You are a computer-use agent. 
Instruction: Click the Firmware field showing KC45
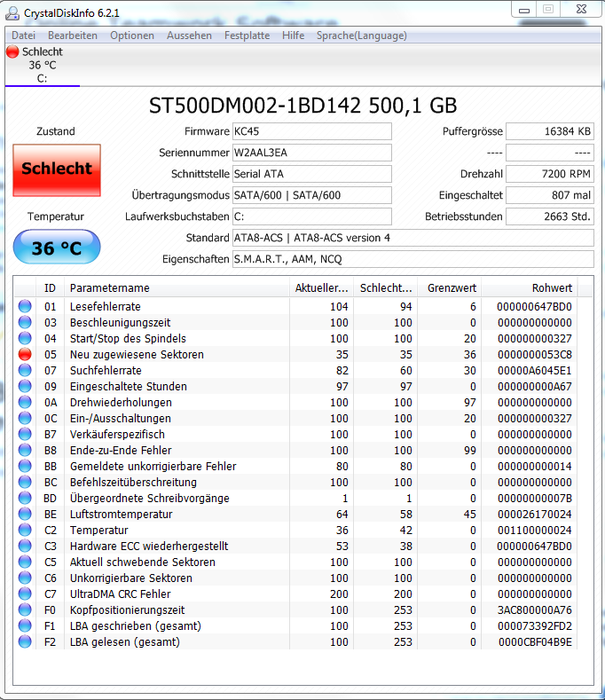coord(311,131)
